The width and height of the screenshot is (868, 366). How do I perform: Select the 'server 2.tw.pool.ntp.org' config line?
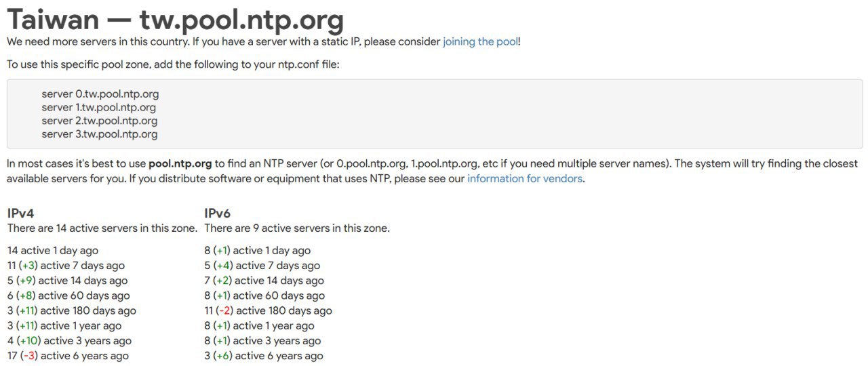coord(100,121)
